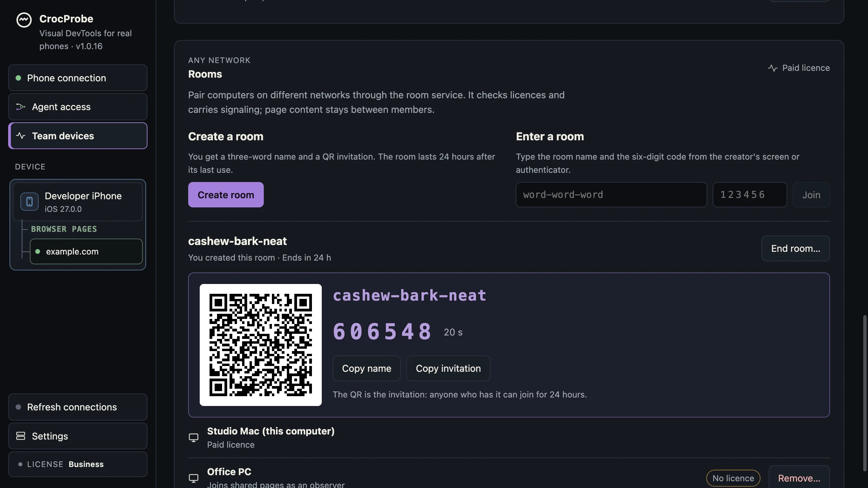
Task: Click the Join button
Action: tap(811, 195)
